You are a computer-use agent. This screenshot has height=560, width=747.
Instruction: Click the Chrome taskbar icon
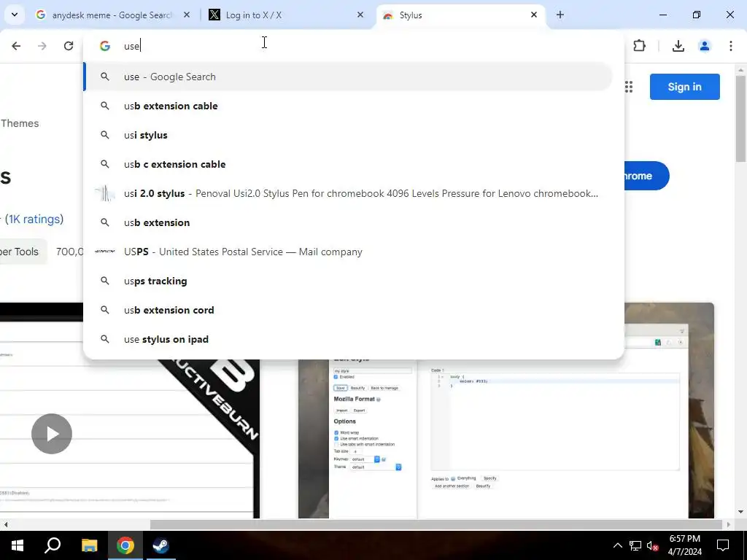125,545
